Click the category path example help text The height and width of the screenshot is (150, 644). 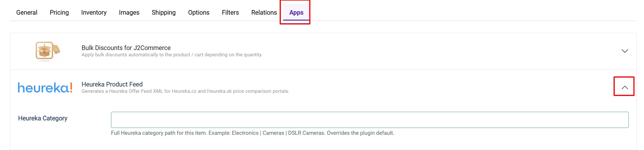[252, 133]
